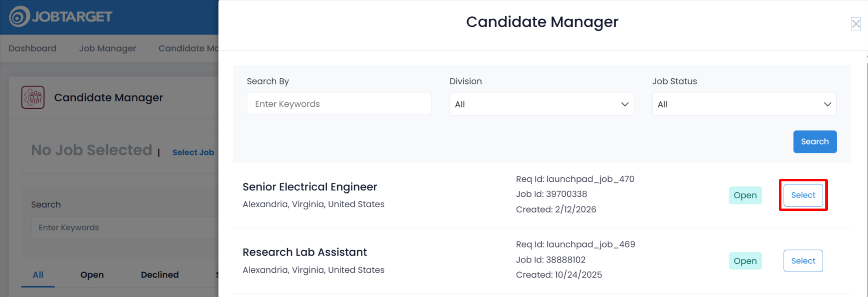The image size is (868, 297).
Task: Open Job Manager in the navigation
Action: click(107, 48)
